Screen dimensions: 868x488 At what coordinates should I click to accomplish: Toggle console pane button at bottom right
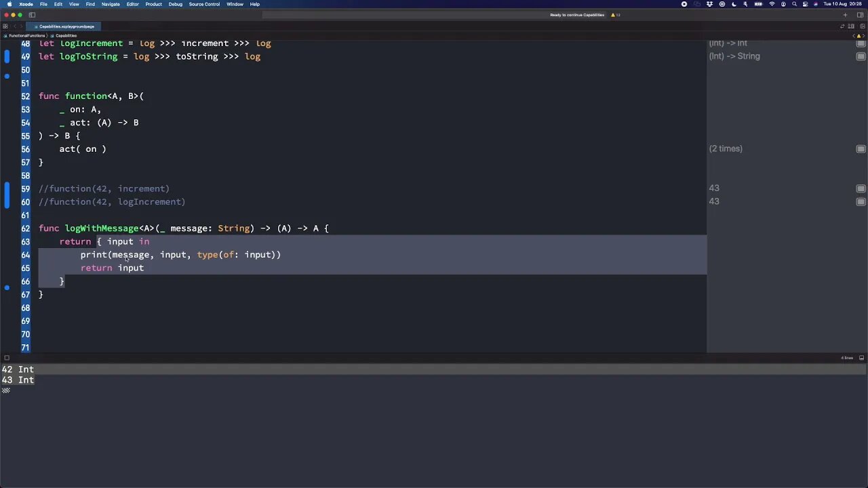pyautogui.click(x=862, y=357)
